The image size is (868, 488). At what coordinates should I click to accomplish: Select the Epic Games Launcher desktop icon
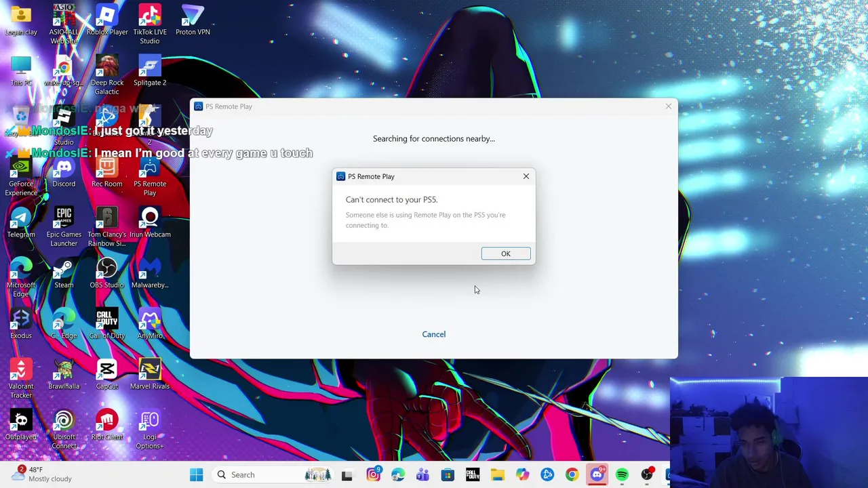coord(64,227)
